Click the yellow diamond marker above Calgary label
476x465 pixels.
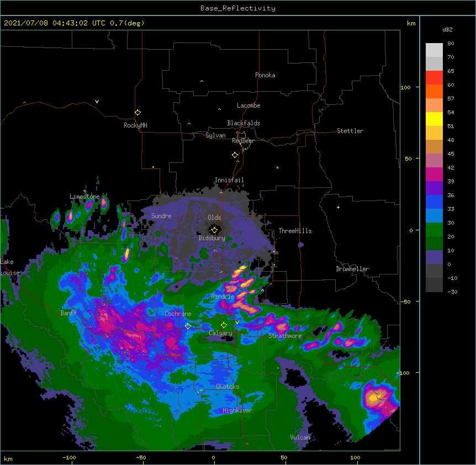coord(224,325)
